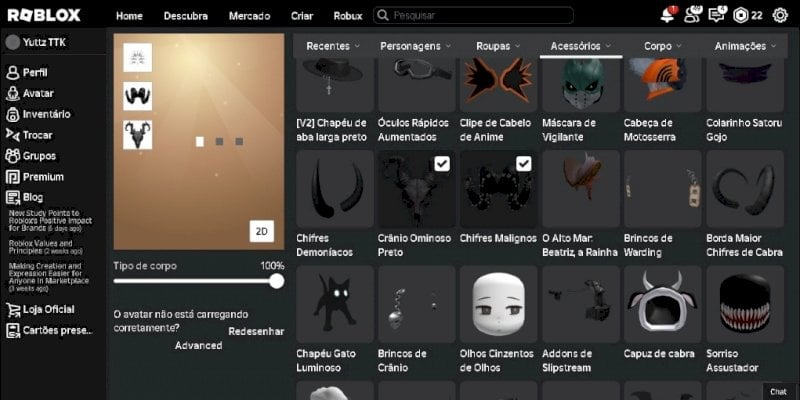Expand the Roupas dropdown
800x400 pixels.
click(x=498, y=46)
